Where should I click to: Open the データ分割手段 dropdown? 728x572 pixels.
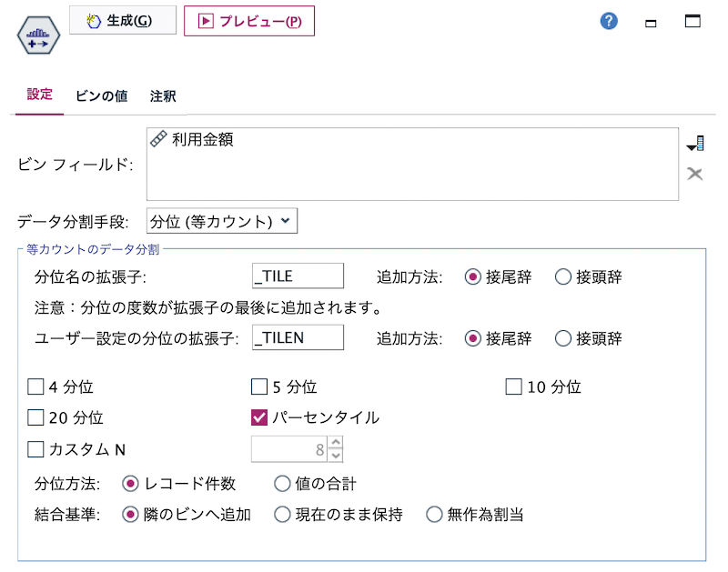tap(222, 219)
